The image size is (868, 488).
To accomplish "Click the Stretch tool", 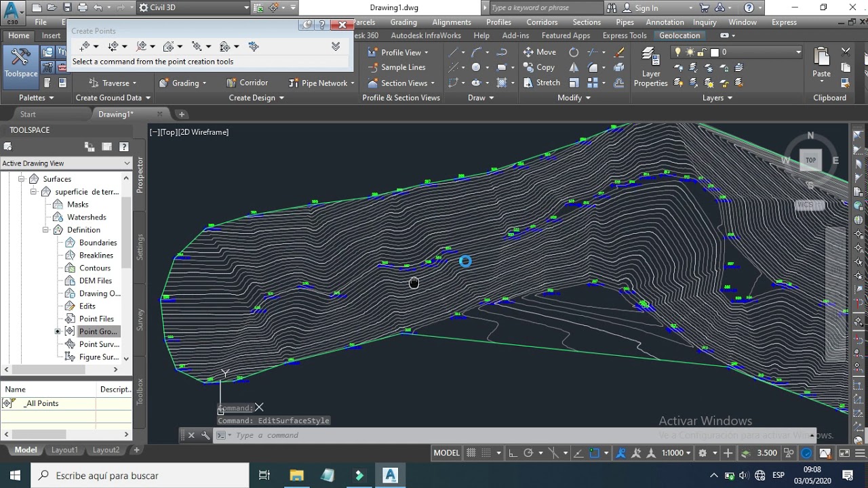I will click(x=542, y=83).
